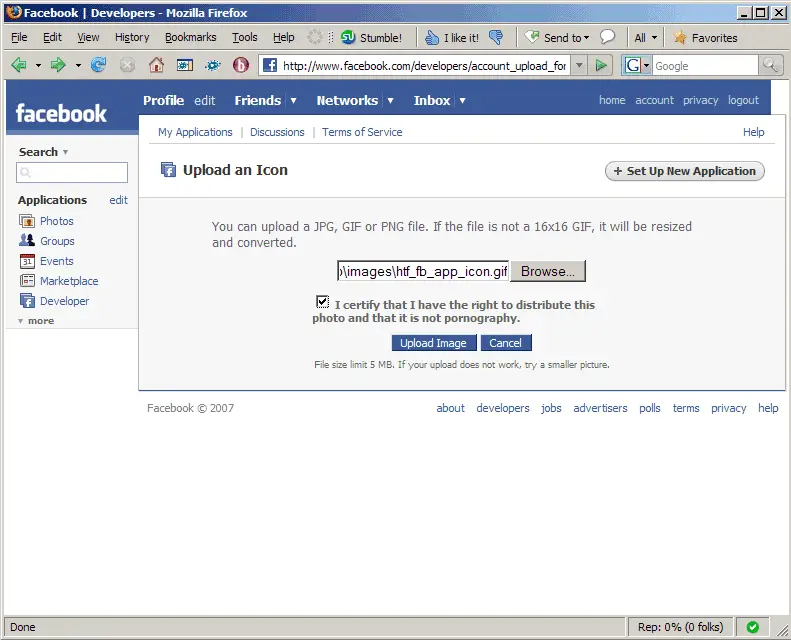
Task: Click the Groups icon in sidebar
Action: click(x=27, y=241)
